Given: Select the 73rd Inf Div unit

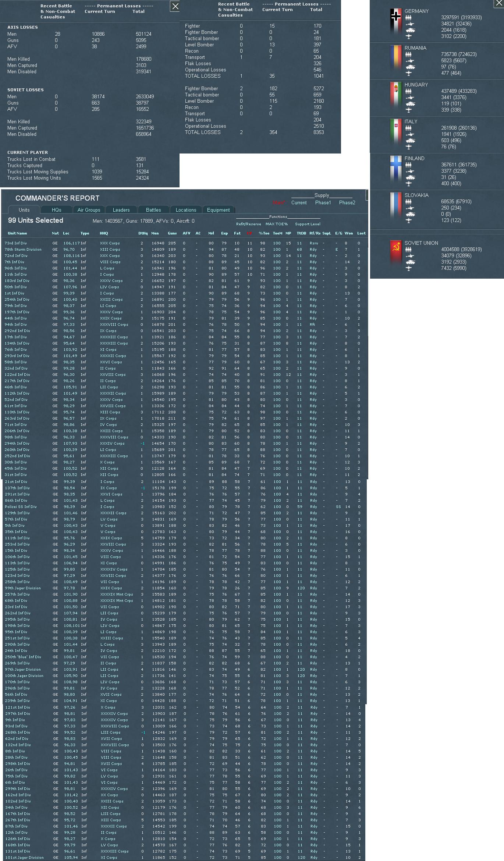Looking at the screenshot, I should tap(15, 243).
